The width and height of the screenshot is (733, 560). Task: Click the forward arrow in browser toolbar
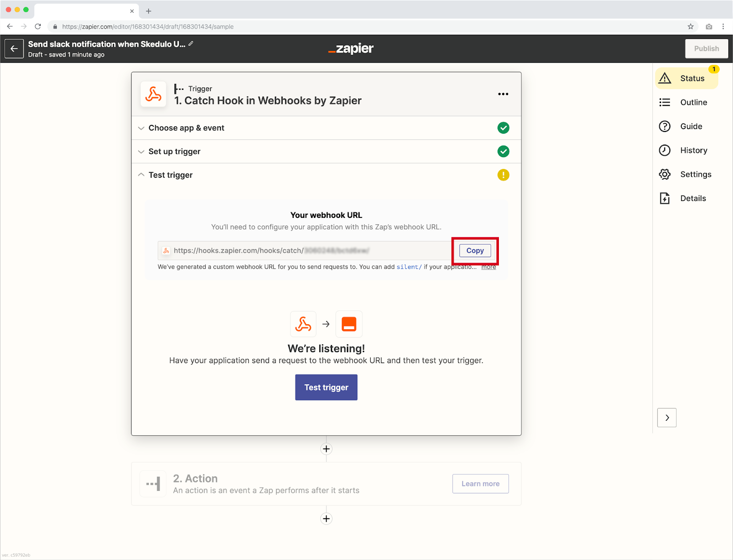coord(24,27)
